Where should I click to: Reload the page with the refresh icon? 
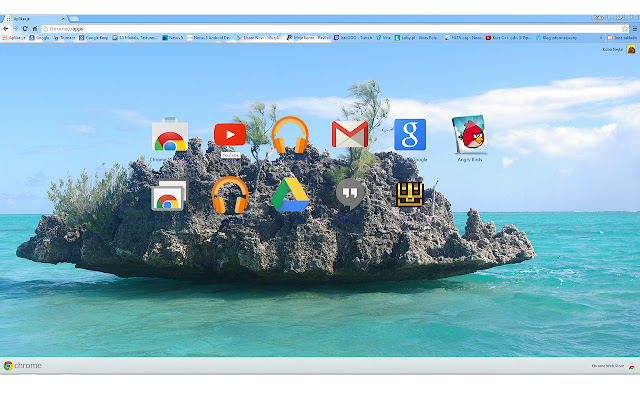25,29
